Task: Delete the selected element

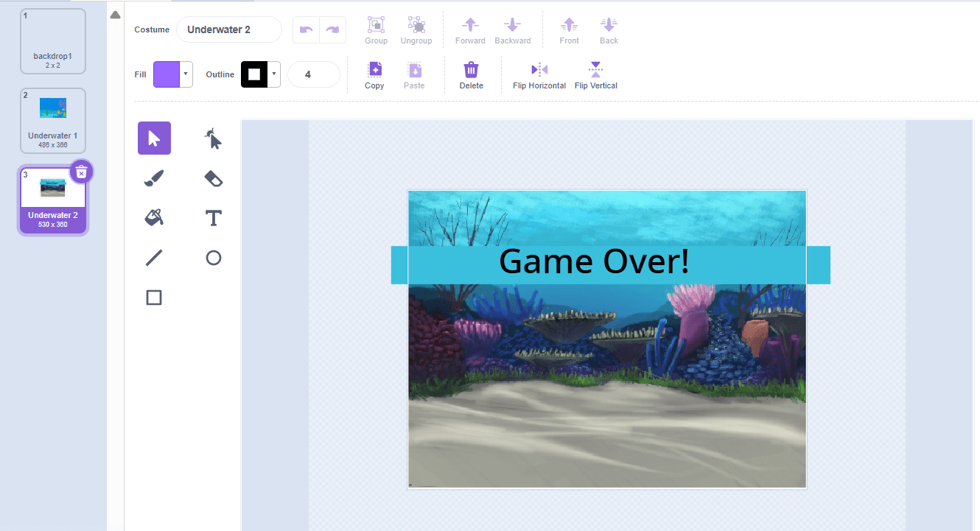Action: pos(471,74)
